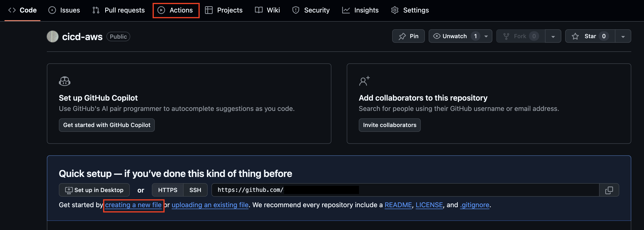Viewport: 644px width, 230px height.
Task: Click the creating a new file link
Action: pos(133,205)
